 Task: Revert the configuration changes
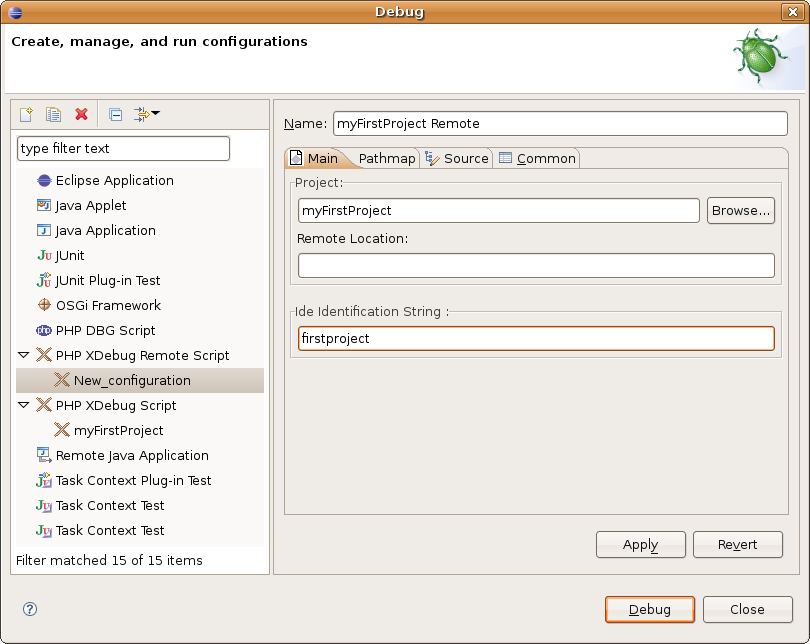click(737, 545)
